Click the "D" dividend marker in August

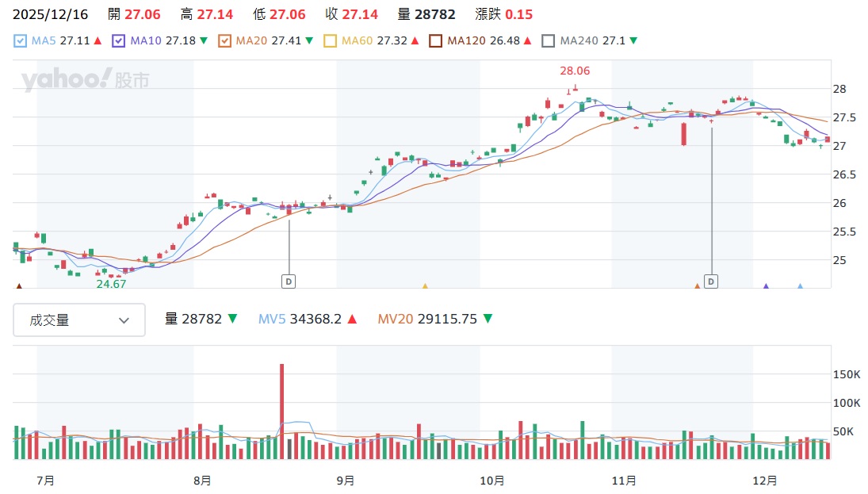coord(289,281)
